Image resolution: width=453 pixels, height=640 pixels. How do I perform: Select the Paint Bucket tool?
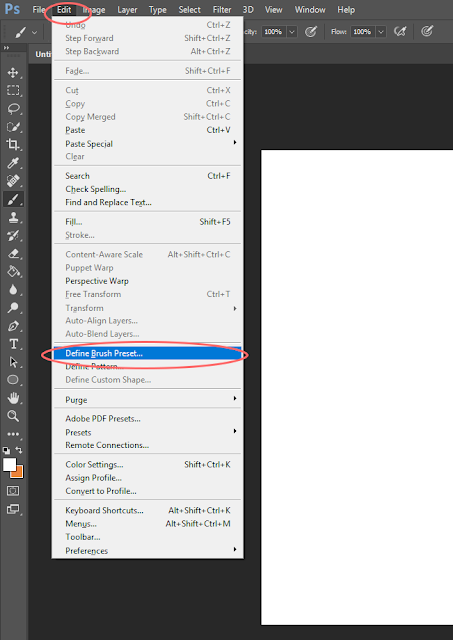(x=13, y=271)
